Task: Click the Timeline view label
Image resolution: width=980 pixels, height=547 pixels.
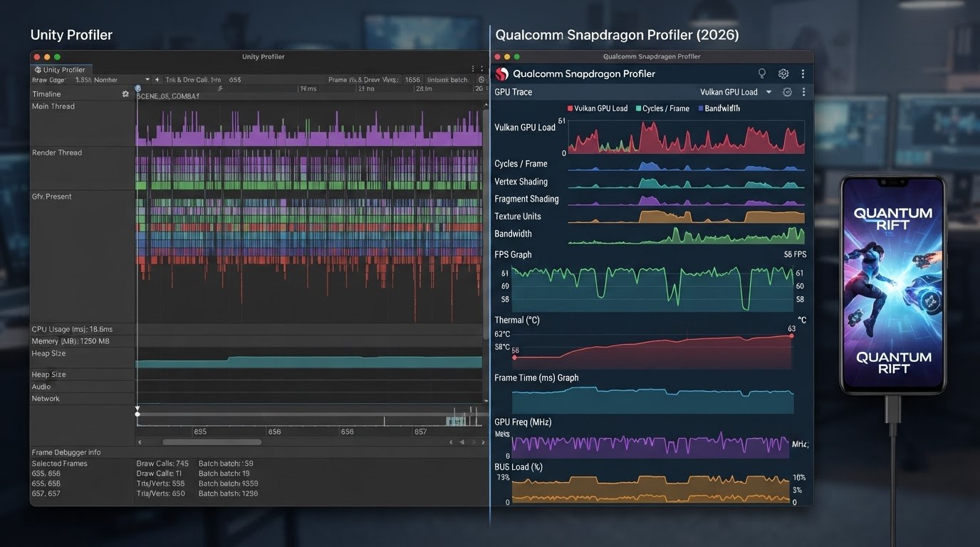Action: 46,94
